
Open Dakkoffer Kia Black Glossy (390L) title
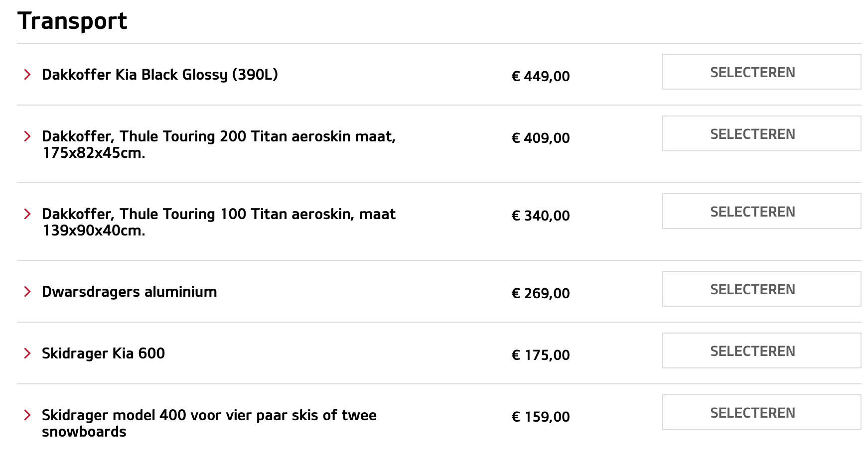click(159, 75)
